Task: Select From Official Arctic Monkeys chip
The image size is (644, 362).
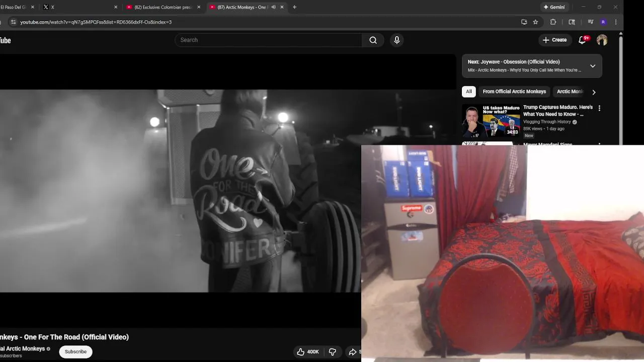Action: (514, 92)
